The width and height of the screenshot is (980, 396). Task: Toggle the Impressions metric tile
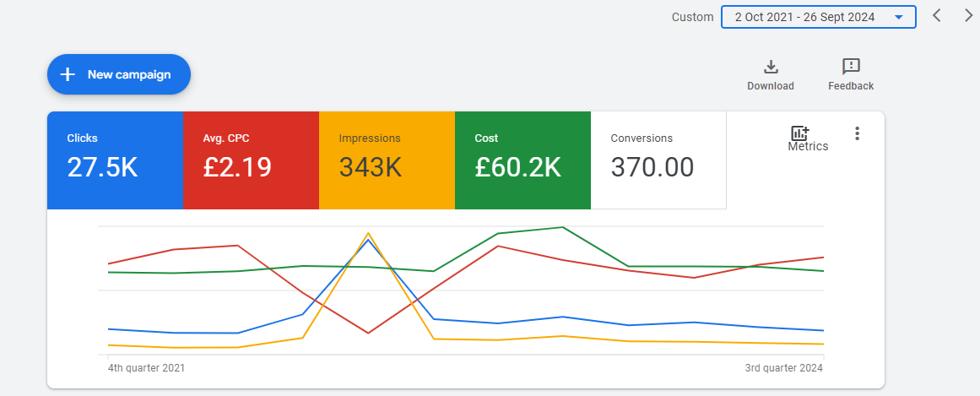387,160
